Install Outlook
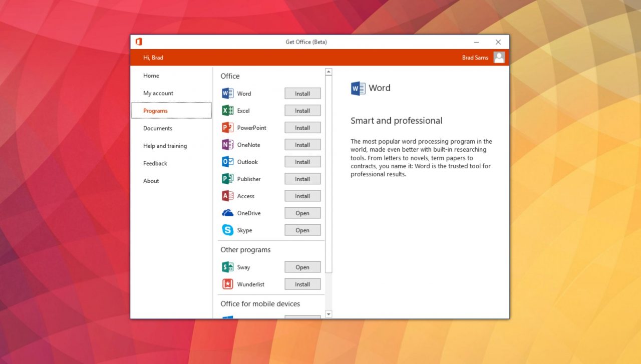Viewport: 641px width, 364px height. [x=302, y=162]
